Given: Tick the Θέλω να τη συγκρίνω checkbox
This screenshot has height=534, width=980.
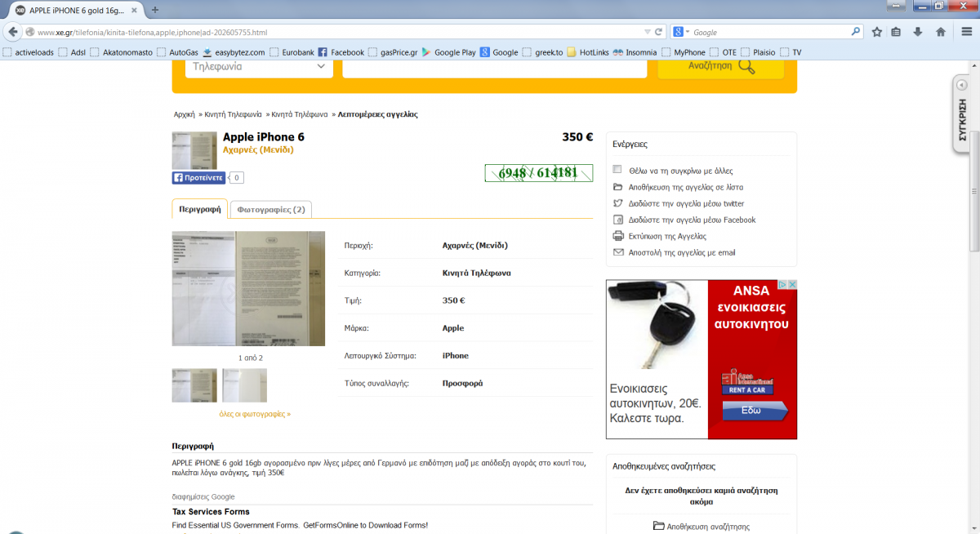Looking at the screenshot, I should point(617,170).
